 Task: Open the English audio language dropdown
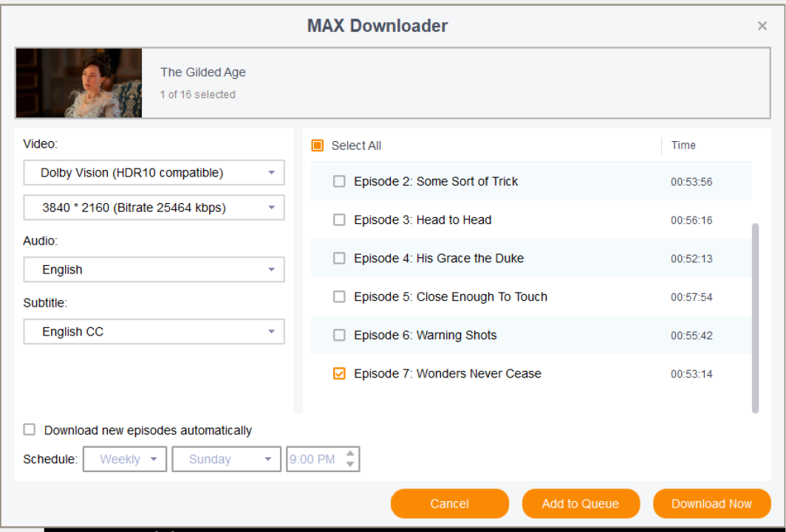pyautogui.click(x=154, y=270)
